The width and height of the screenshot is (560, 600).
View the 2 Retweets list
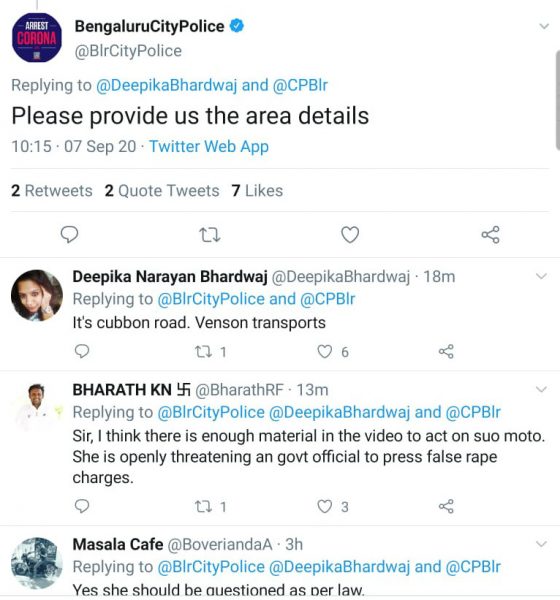click(x=52, y=191)
